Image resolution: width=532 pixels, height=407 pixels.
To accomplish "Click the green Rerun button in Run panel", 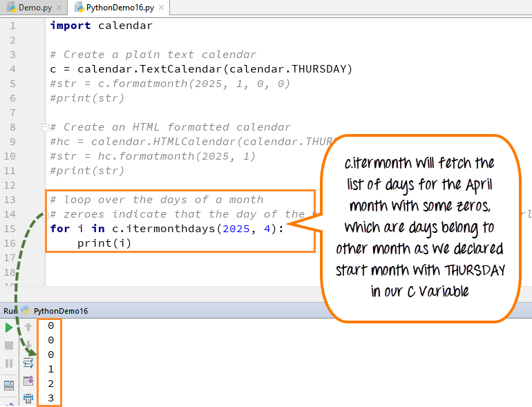I will [9, 327].
